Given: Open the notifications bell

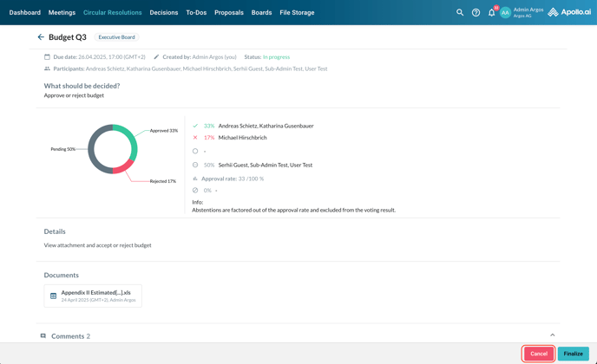Looking at the screenshot, I should (x=491, y=13).
